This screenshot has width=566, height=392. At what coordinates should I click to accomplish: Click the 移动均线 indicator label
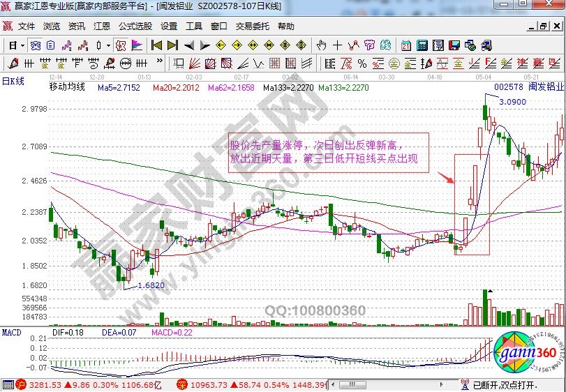(x=67, y=87)
